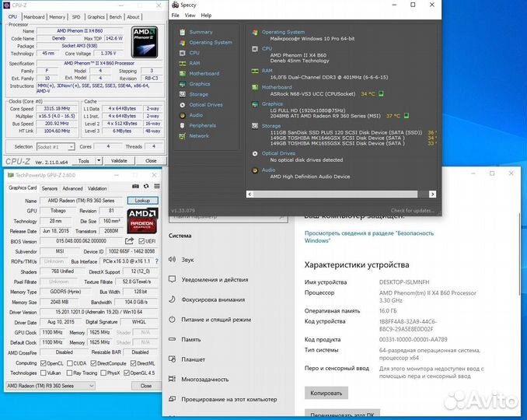
Task: Click the Close button at bottom of GPU-Z
Action: click(x=146, y=386)
